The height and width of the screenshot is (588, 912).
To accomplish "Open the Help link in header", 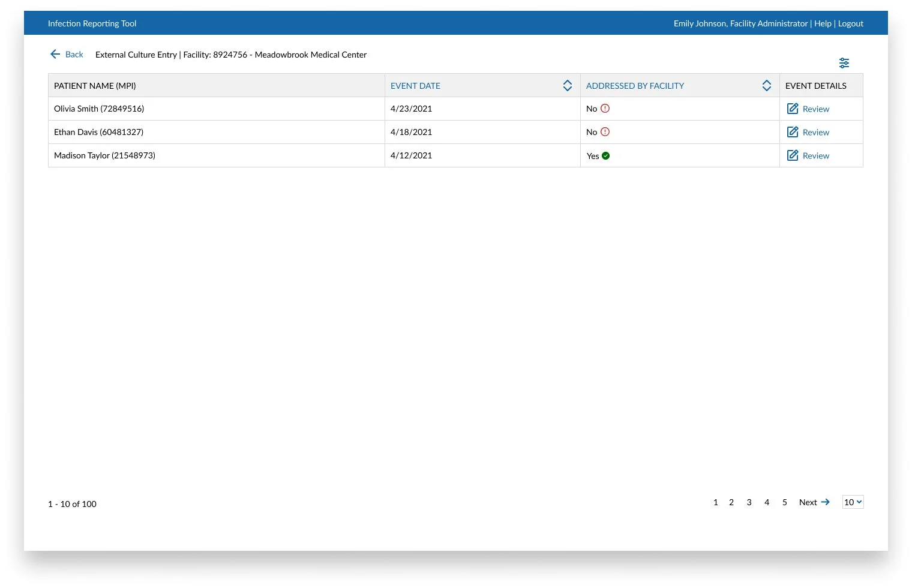I will 823,23.
